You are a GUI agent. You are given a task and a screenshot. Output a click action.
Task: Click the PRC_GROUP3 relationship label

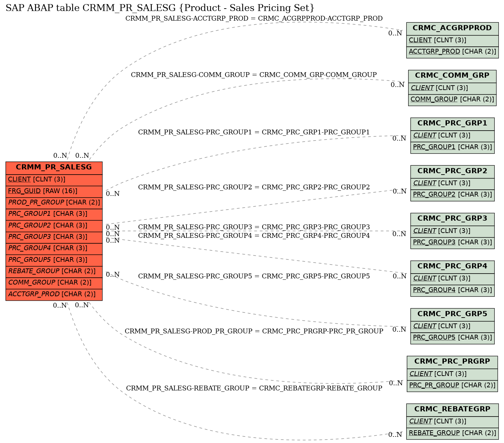click(x=254, y=227)
